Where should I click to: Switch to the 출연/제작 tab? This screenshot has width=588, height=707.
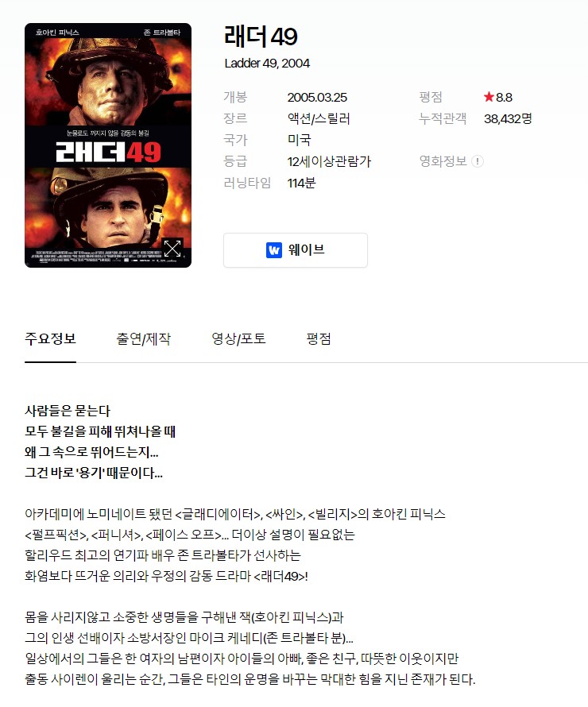coord(143,338)
